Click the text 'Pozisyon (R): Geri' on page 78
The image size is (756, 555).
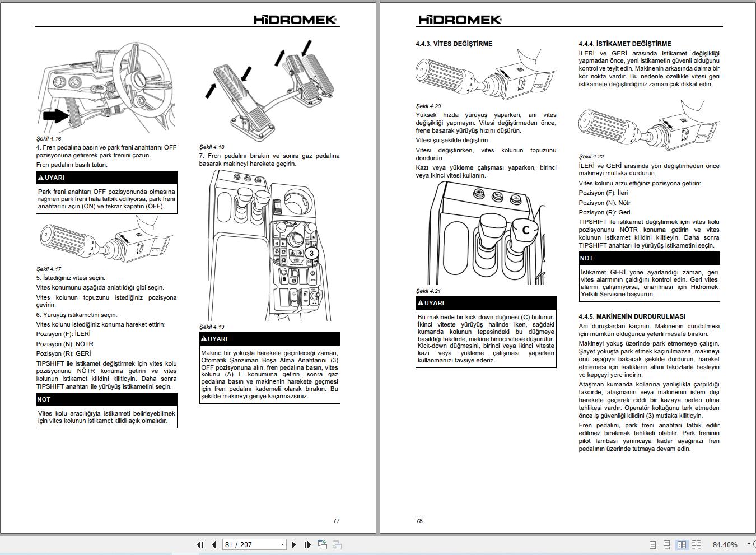[x=604, y=212]
